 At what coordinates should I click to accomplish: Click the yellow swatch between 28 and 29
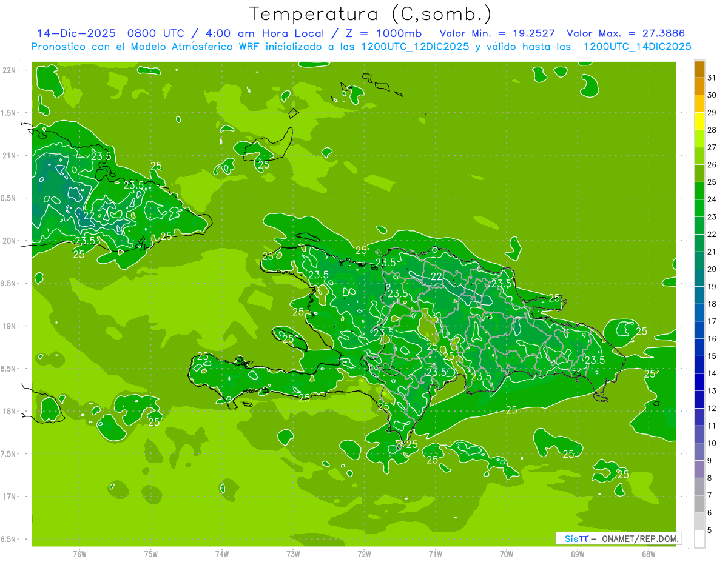[699, 121]
